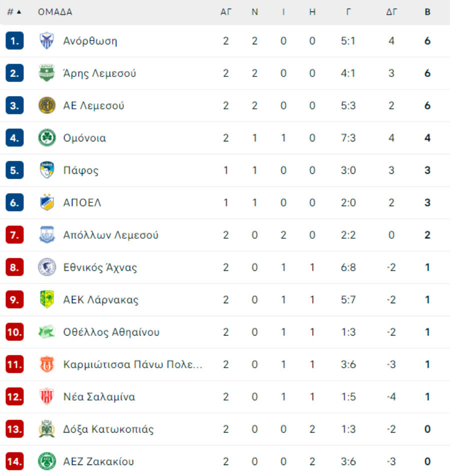450x476 pixels.
Task: Select the ΟΜΑΔΑ column header
Action: coord(55,12)
